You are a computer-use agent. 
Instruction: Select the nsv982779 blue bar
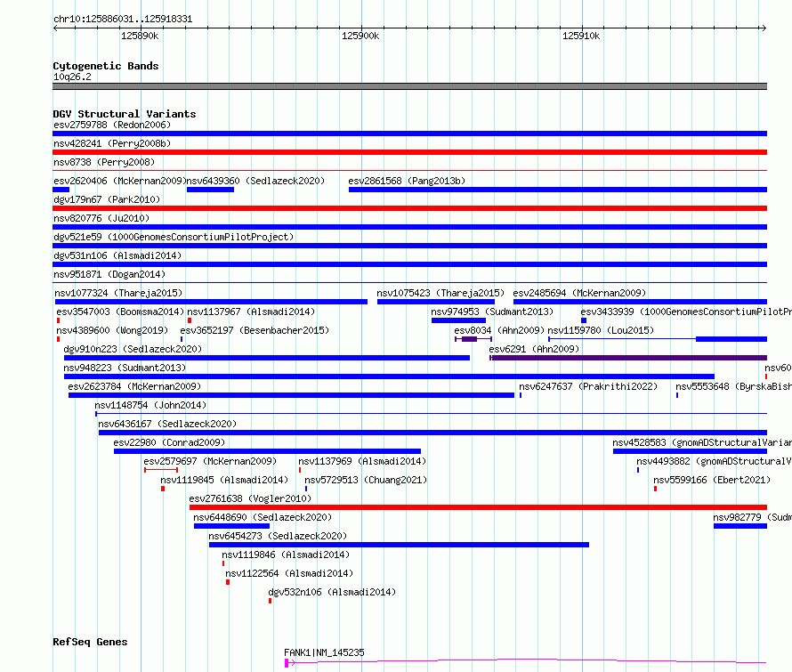pyautogui.click(x=740, y=526)
